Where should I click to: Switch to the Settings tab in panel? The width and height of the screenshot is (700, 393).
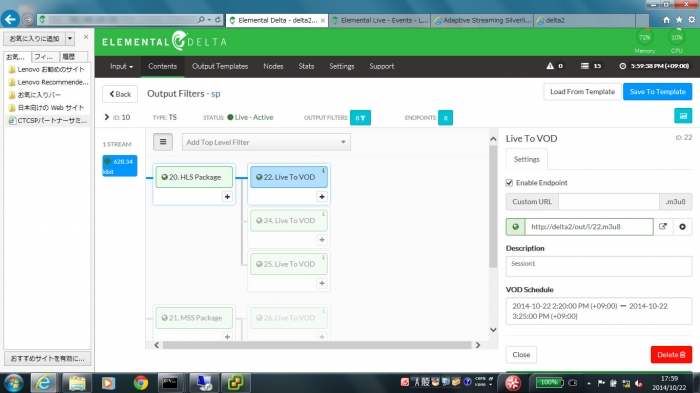point(526,159)
